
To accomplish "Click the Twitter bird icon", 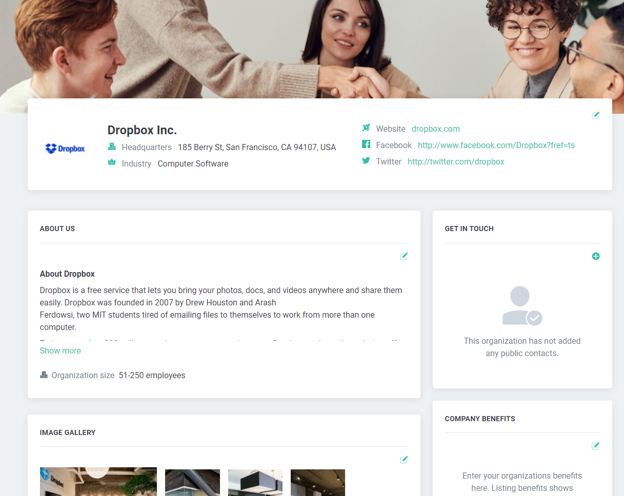I will coord(366,160).
